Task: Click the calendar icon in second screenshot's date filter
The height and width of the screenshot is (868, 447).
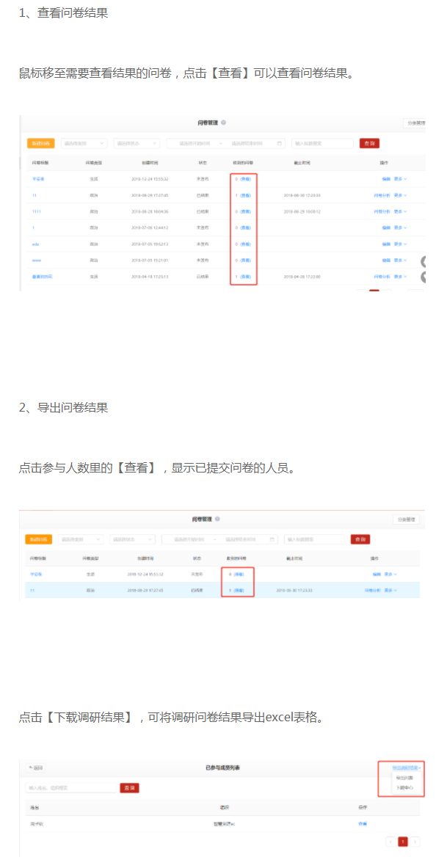Action: (273, 539)
